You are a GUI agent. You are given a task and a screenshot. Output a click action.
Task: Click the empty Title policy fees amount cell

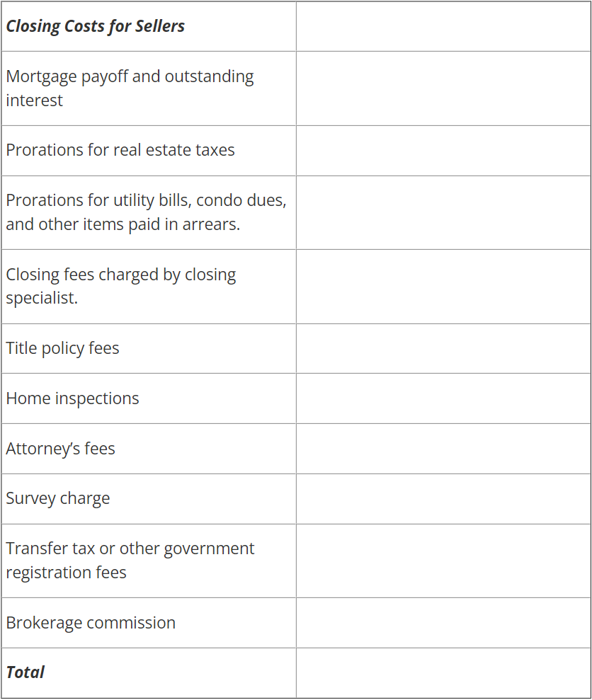(443, 349)
